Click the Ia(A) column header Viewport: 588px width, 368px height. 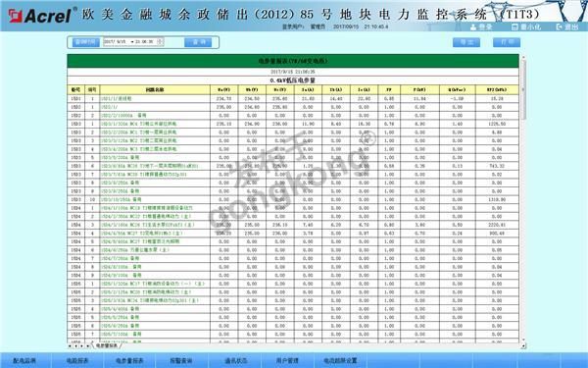click(308, 89)
